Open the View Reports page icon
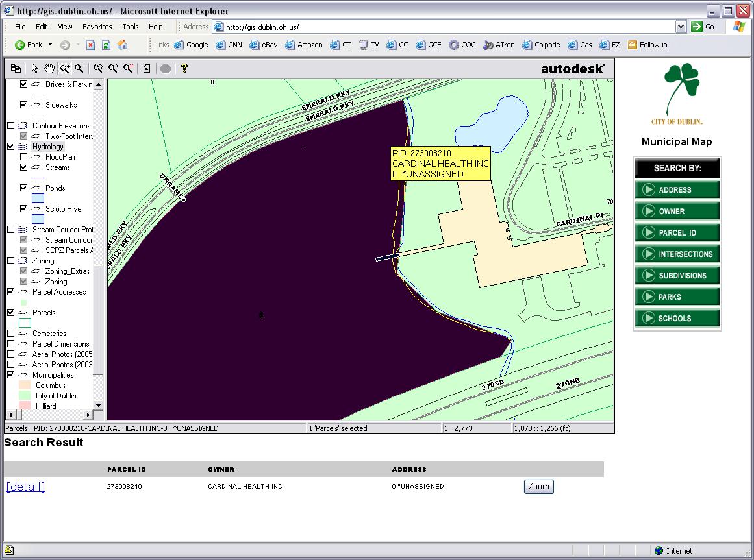Screen dimensions: 754x560 click(x=147, y=68)
